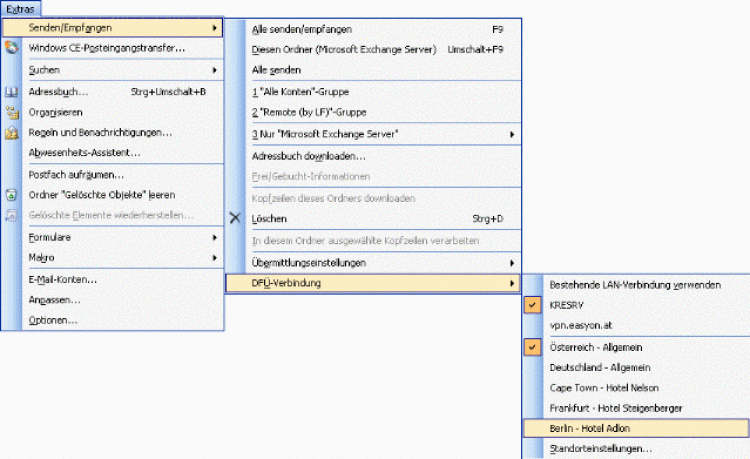The image size is (750, 459).
Task: Open the Extras menu
Action: pos(18,8)
